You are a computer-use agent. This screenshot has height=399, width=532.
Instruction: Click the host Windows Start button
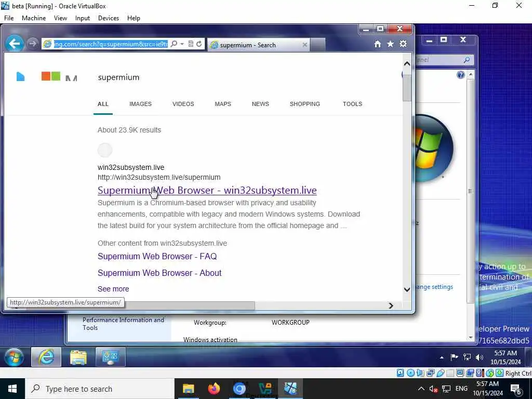point(12,389)
